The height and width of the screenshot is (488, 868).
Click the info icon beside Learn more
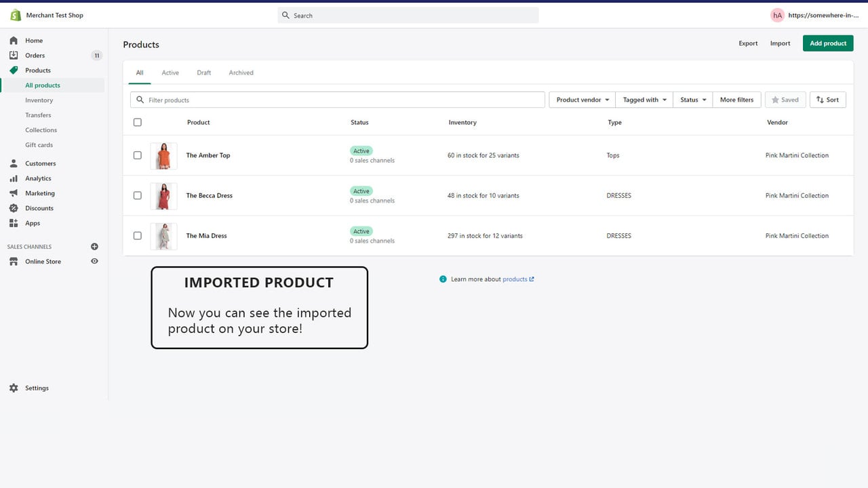[x=443, y=279]
